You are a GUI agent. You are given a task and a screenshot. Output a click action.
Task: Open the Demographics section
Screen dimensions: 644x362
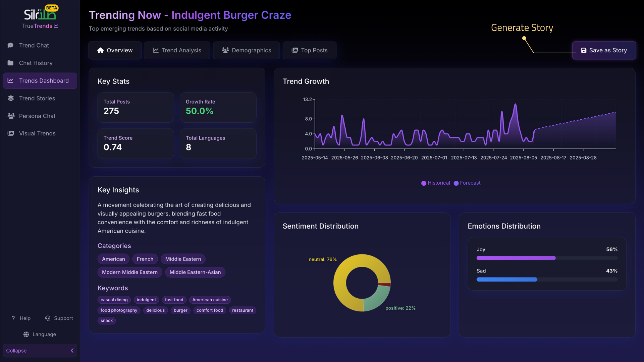click(246, 50)
